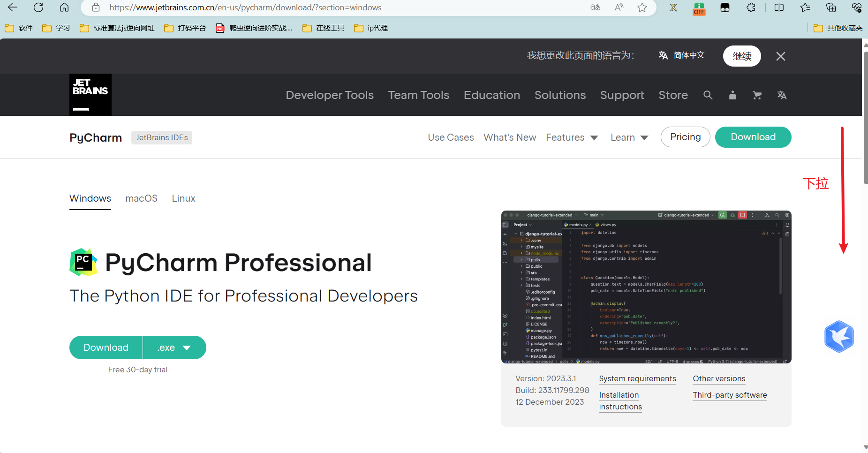The height and width of the screenshot is (453, 868).
Task: Download PyCharm Professional installer
Action: tap(106, 347)
